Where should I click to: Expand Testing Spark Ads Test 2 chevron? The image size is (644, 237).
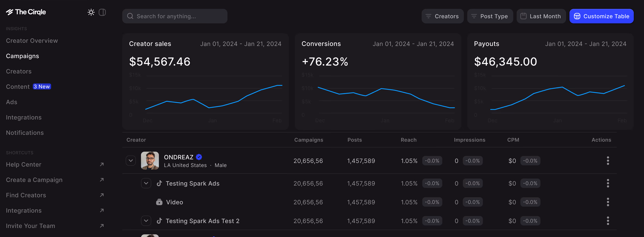146,221
